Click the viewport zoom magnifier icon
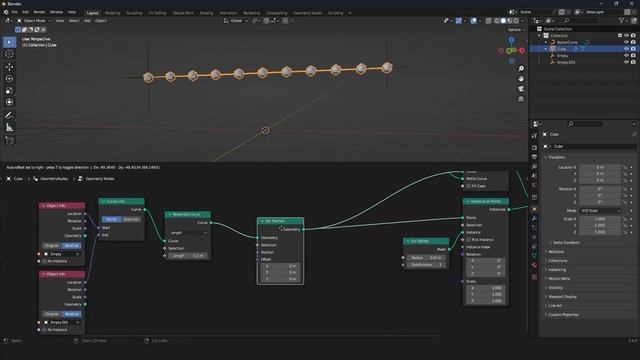The image size is (640, 360). click(521, 69)
